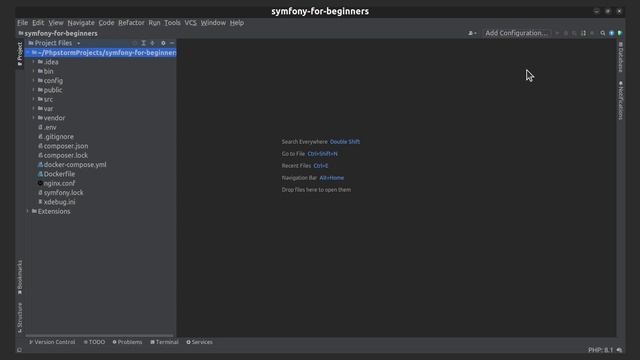Expand the src folder

coord(33,99)
